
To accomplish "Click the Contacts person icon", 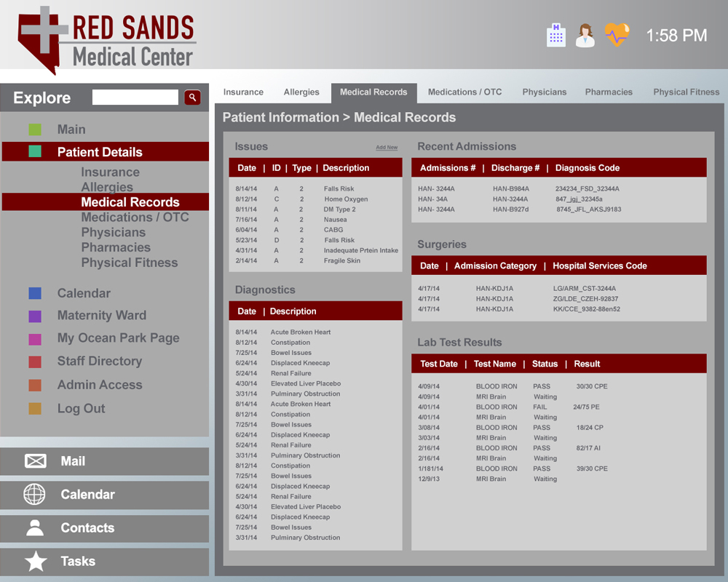I will tap(35, 528).
